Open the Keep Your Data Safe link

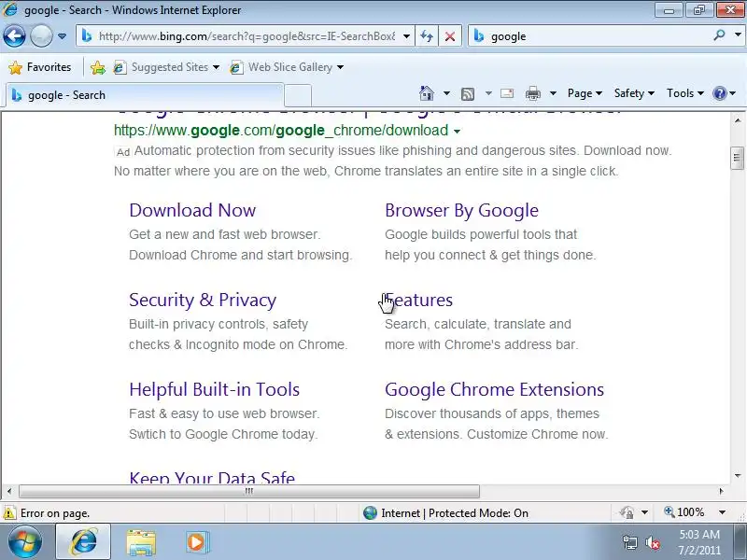coord(212,477)
